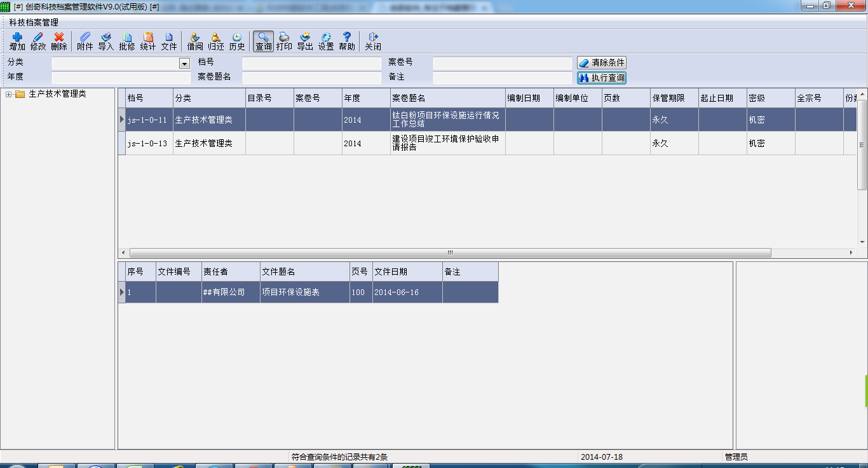
Task: Click the 执行查询 execute query button
Action: click(x=601, y=78)
